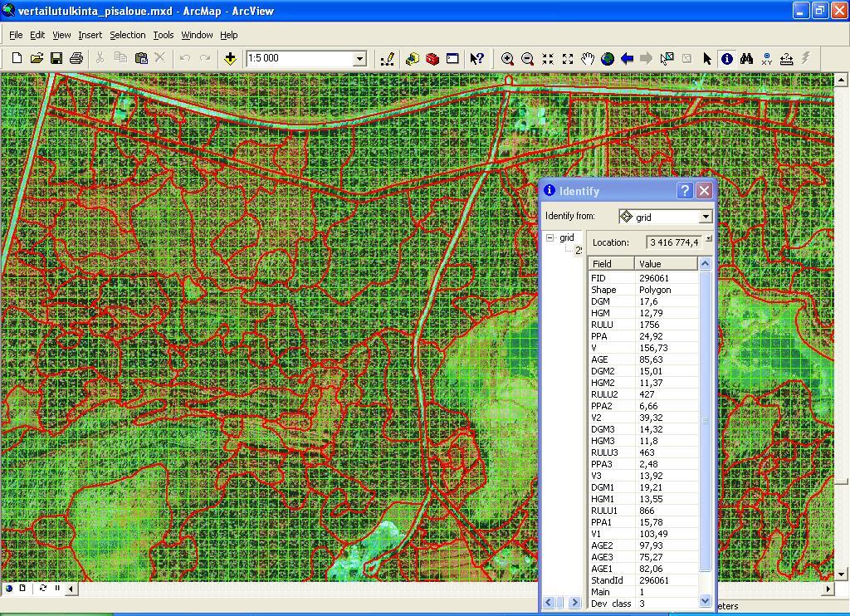Open the Help menu
Image resolution: width=850 pixels, height=616 pixels.
[x=229, y=35]
